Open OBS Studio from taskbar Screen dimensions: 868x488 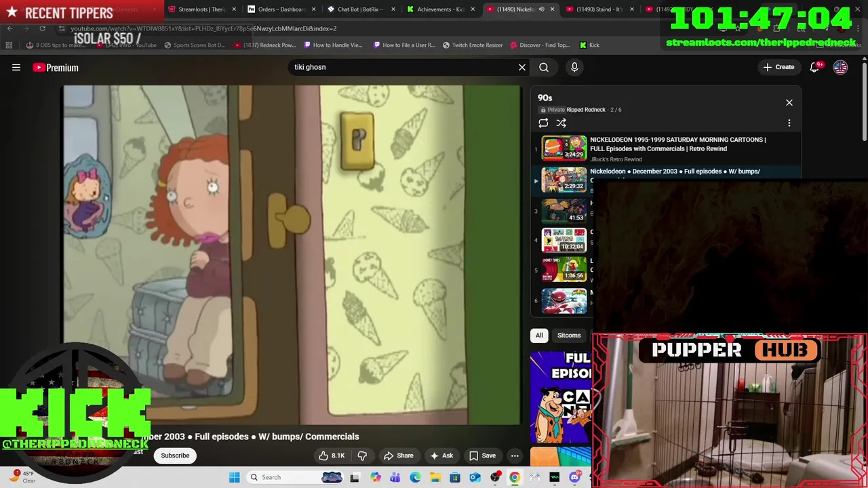click(x=495, y=477)
